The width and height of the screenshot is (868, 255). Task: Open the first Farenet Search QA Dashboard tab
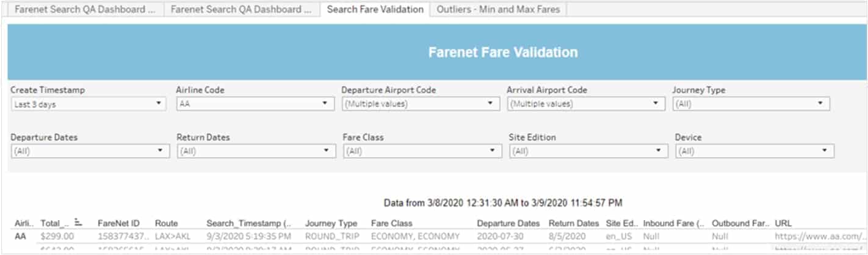(x=85, y=9)
